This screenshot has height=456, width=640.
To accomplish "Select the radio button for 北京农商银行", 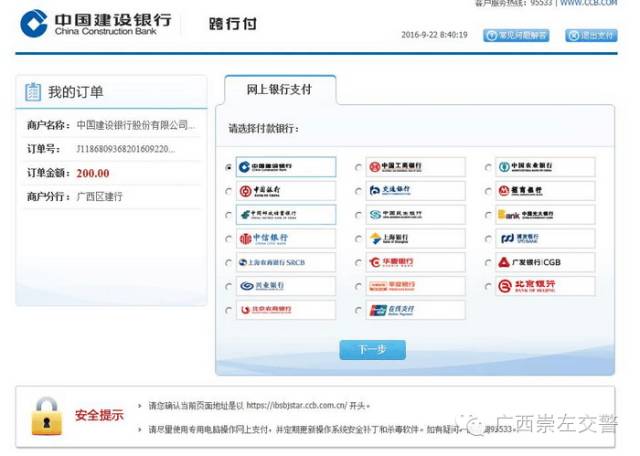I will tap(229, 310).
